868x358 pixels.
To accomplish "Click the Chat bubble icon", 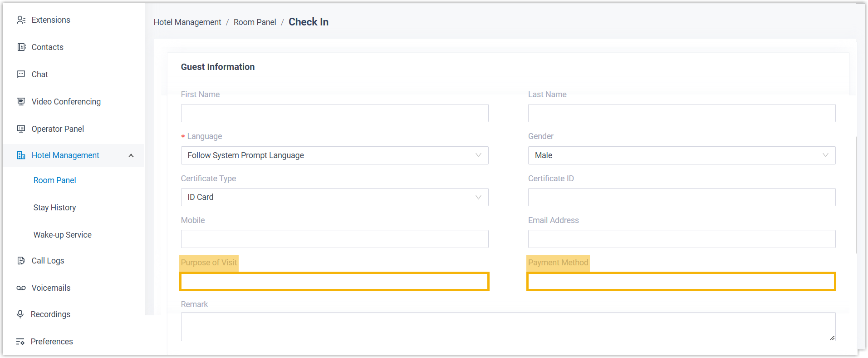I will pyautogui.click(x=21, y=75).
